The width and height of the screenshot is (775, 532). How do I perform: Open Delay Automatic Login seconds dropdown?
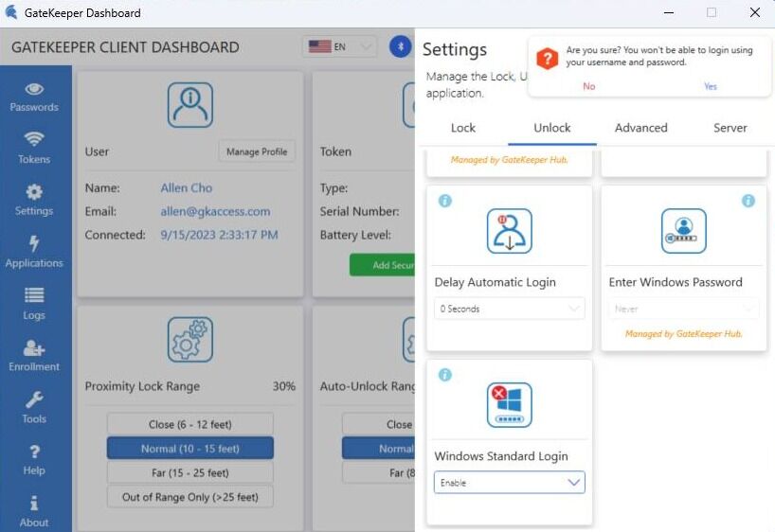(510, 309)
